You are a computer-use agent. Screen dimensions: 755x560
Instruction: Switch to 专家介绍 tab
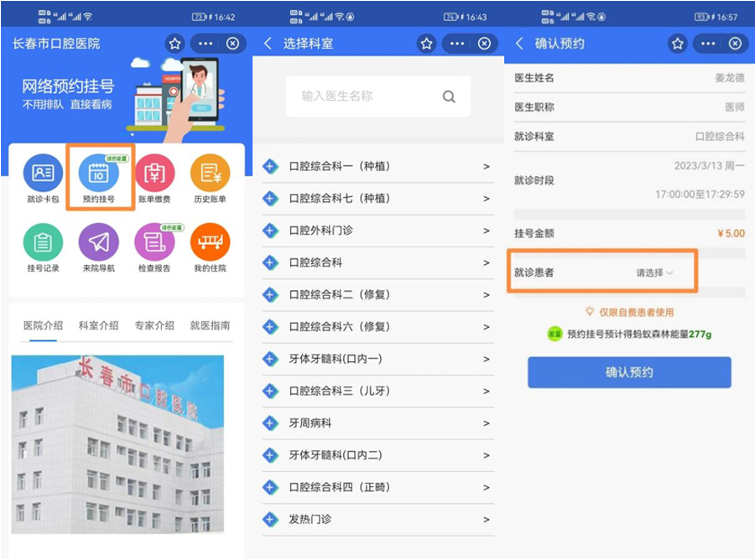[154, 325]
